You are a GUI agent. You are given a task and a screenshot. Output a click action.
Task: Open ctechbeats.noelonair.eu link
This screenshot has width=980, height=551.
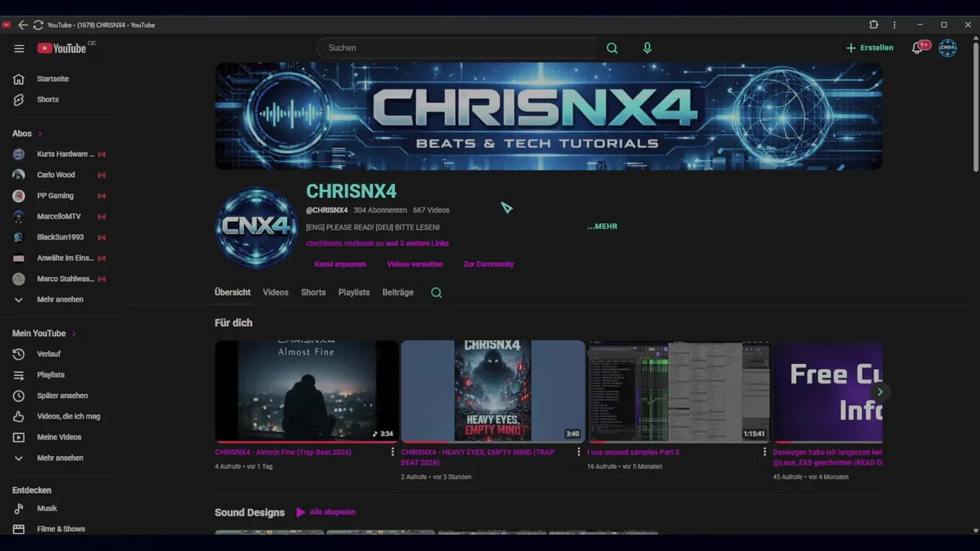(345, 243)
